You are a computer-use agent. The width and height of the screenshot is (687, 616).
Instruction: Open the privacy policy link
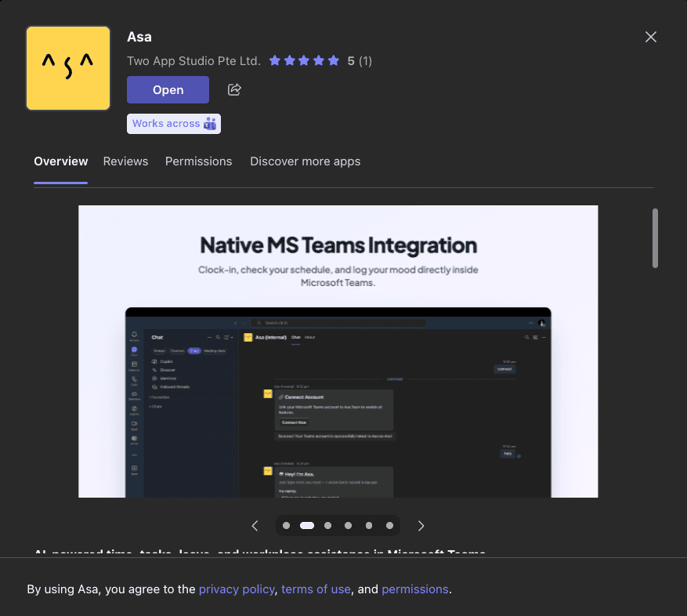tap(237, 589)
